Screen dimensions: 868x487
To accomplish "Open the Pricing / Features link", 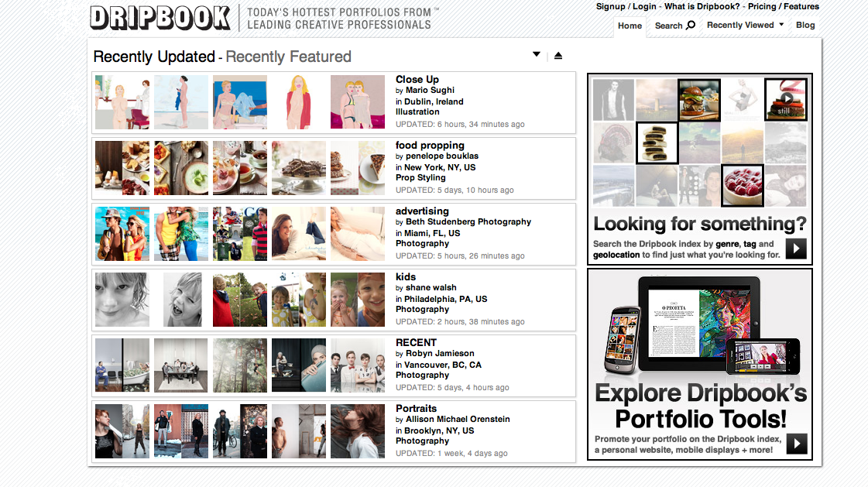I will point(784,7).
